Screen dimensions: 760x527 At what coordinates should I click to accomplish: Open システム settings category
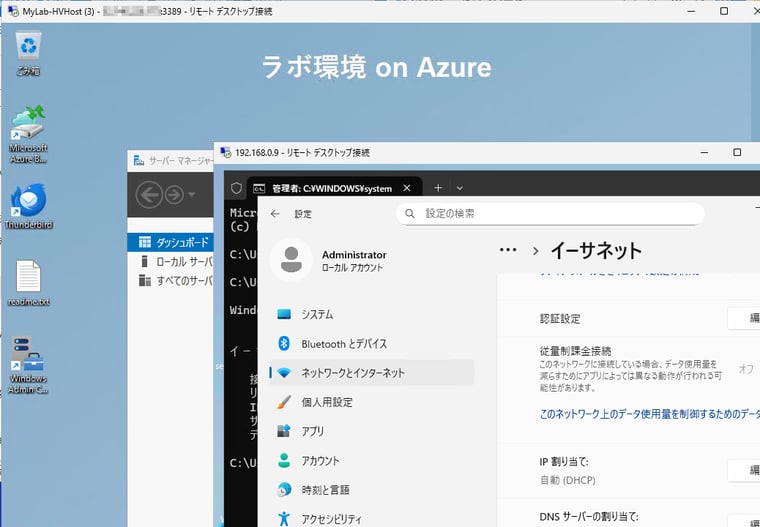point(371,314)
